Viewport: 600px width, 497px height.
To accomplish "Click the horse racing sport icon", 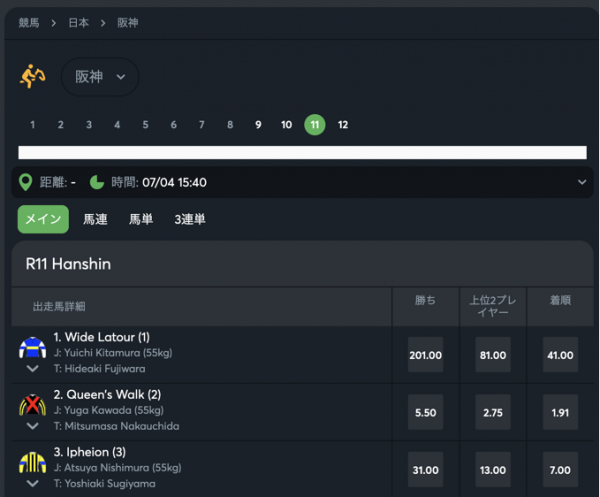I will [33, 76].
